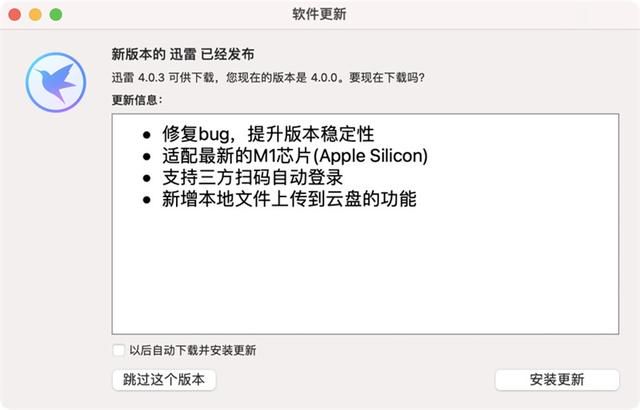
Task: Click the Xunlei hummingbird app icon
Action: [56, 82]
